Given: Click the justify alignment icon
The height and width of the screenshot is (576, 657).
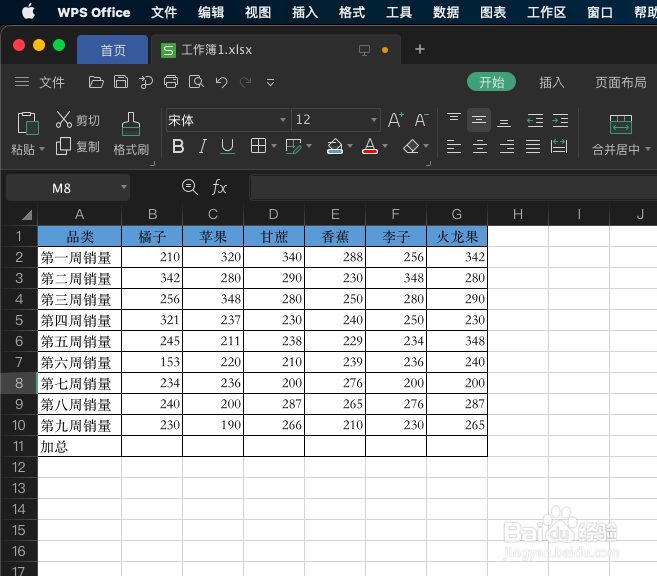Looking at the screenshot, I should (x=533, y=147).
